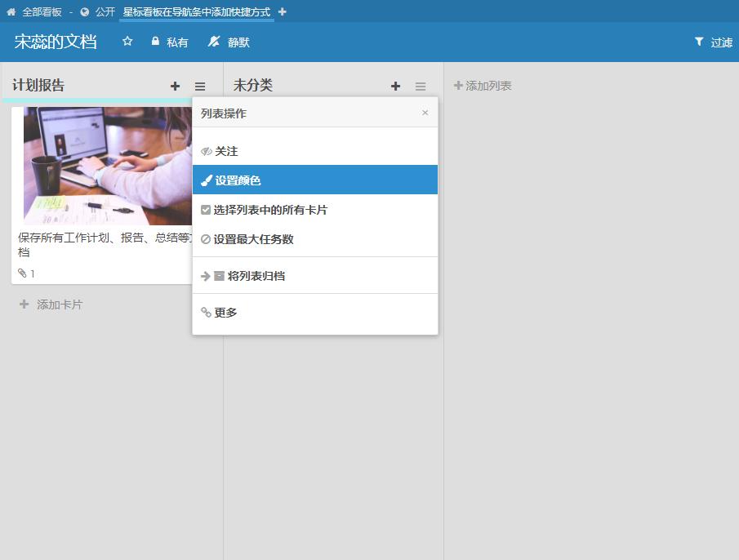Open the 未分类 list menu icon
739x560 pixels.
(x=421, y=86)
